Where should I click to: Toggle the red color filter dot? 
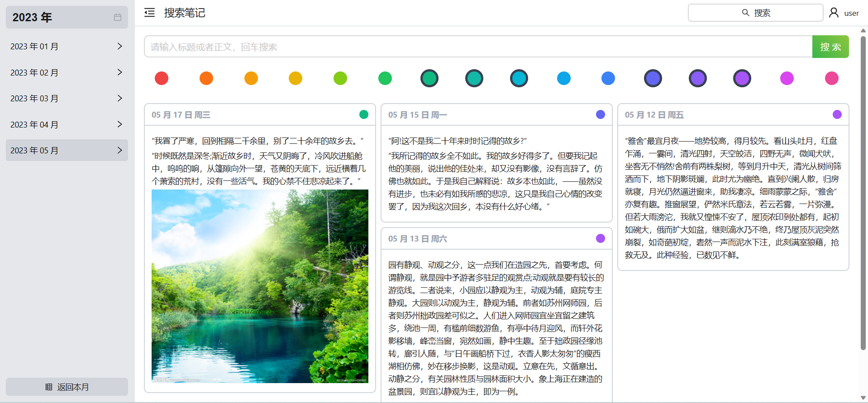pos(162,78)
